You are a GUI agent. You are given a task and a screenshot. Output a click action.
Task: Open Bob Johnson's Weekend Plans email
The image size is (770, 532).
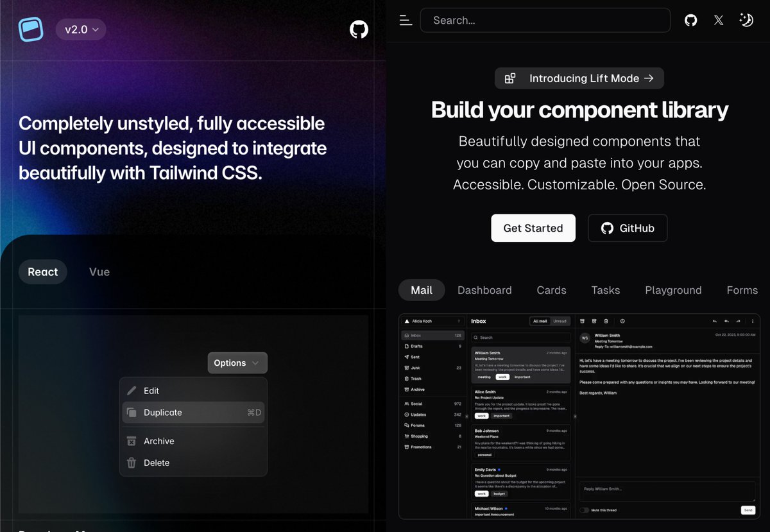520,443
